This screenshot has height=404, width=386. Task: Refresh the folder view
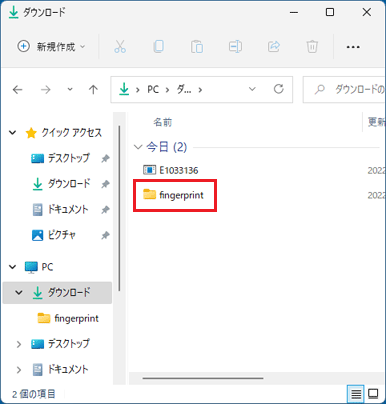click(279, 89)
